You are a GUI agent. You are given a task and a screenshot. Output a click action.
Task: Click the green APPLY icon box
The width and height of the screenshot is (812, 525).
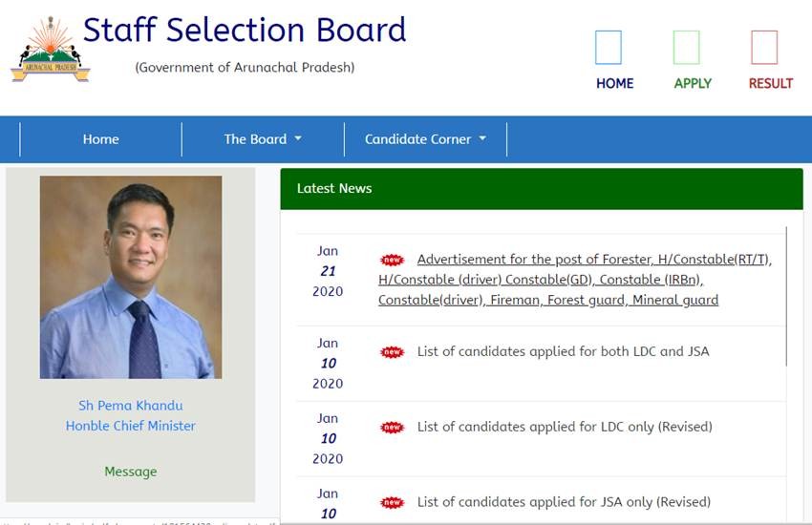(686, 48)
